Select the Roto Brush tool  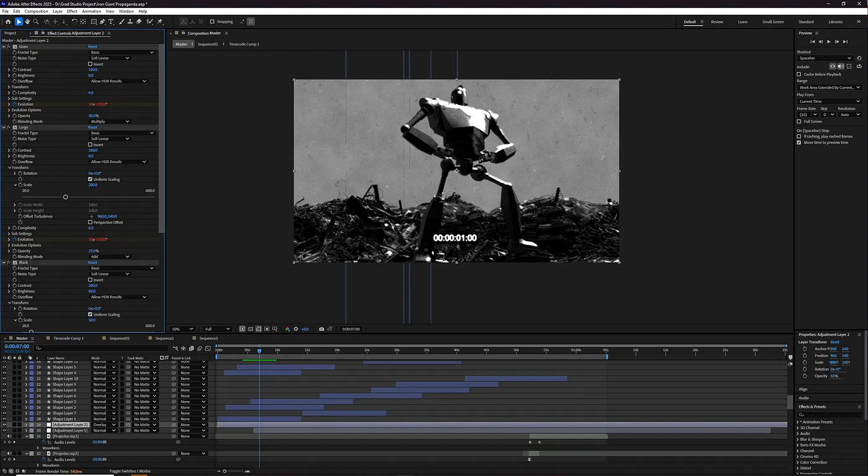point(149,22)
